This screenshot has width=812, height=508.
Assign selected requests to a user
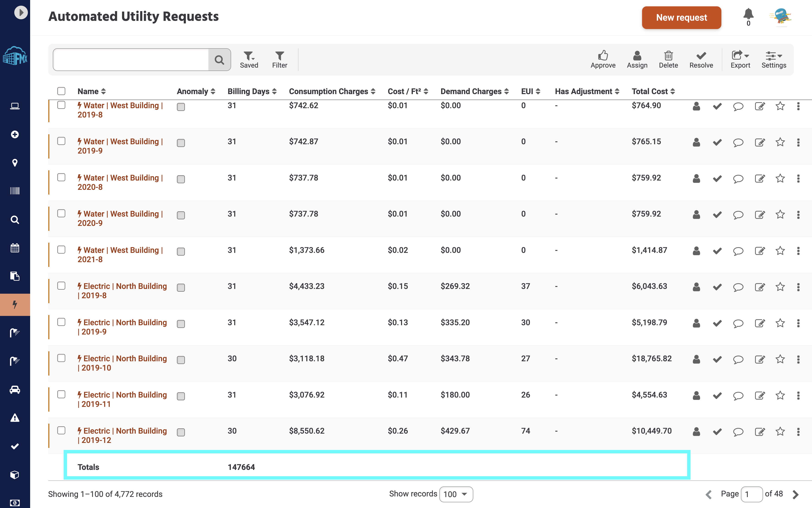637,59
